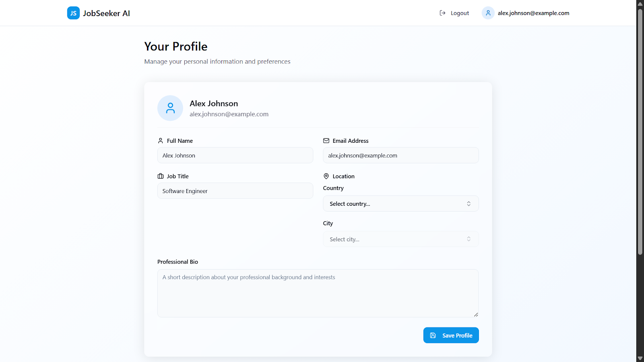Click into the Professional Bio textarea

coord(318,293)
